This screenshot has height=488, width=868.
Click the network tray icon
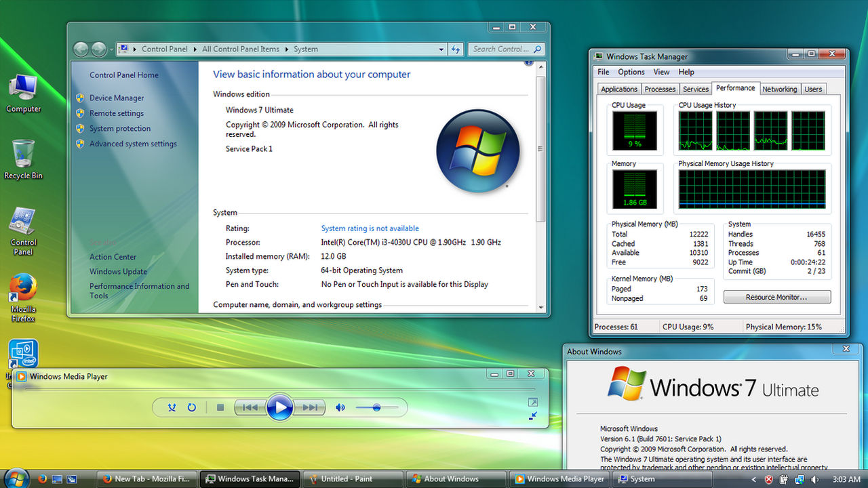[x=799, y=479]
